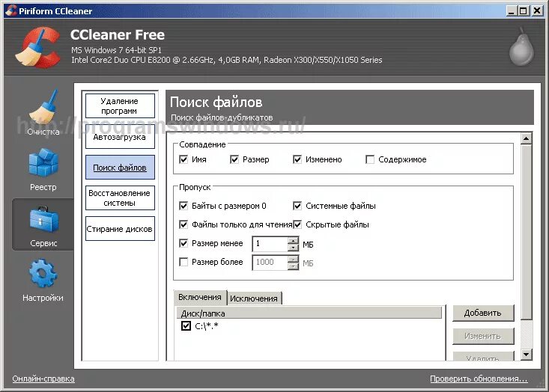
Task: Enable Размер более checkbox
Action: click(183, 262)
